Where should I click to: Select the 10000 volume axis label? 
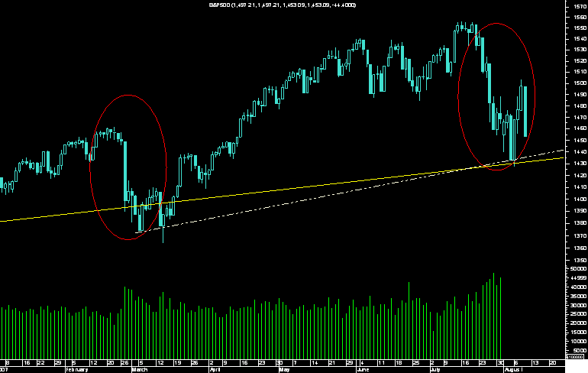[x=579, y=342]
